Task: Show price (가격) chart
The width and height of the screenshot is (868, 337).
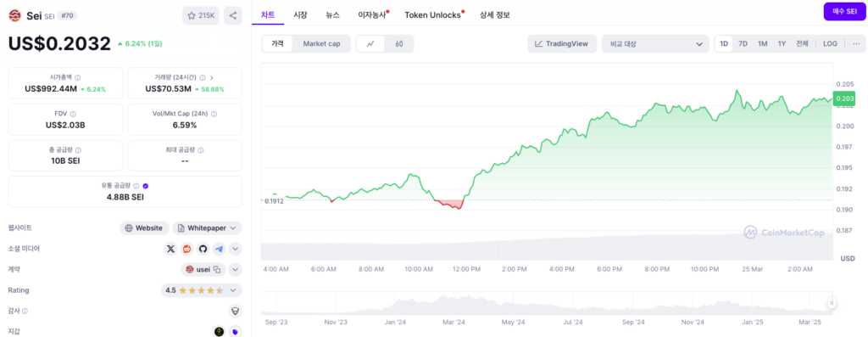Action: [277, 44]
